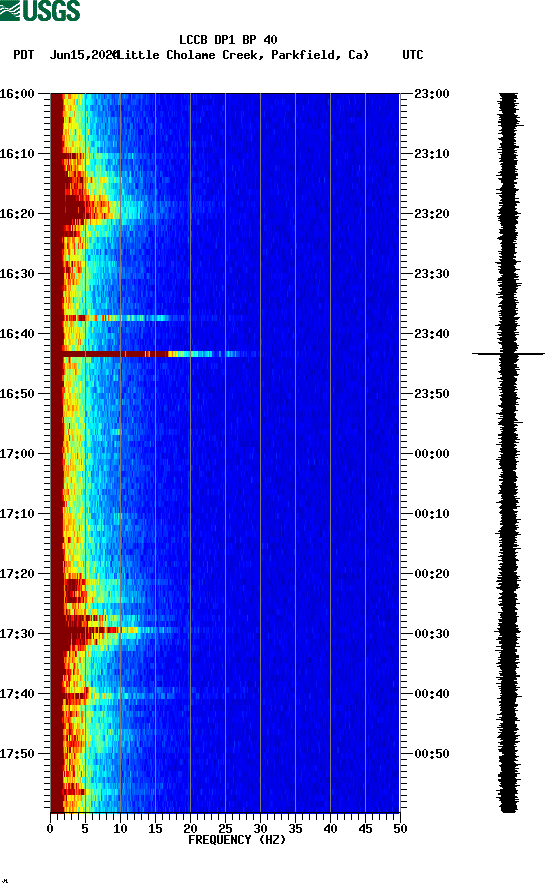Click the station name 'Little Cholame Creek, Parkfield, Ca'
This screenshot has height=892, width=552.
click(243, 55)
